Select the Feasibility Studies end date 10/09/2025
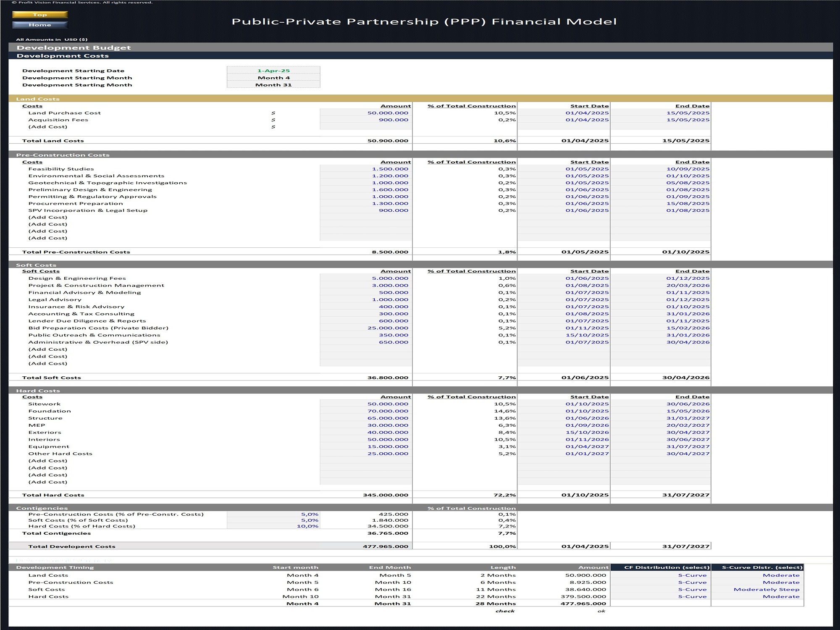This screenshot has height=630, width=840. point(661,169)
